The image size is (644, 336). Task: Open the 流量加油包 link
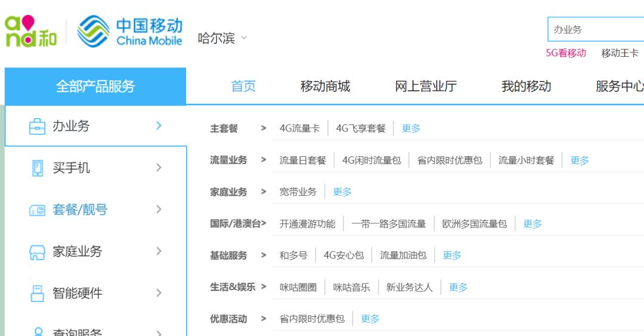[403, 255]
